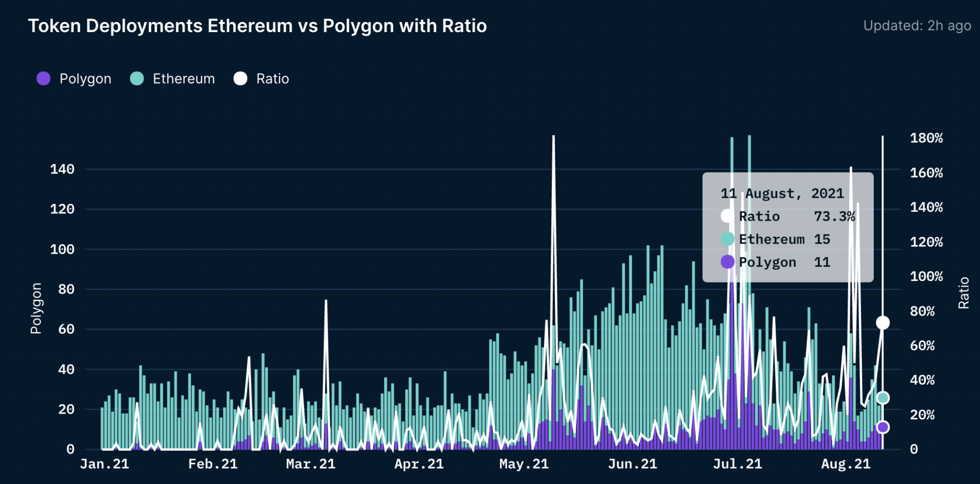This screenshot has width=980, height=484.
Task: Click the purple Polygon legend dot
Action: 44,79
